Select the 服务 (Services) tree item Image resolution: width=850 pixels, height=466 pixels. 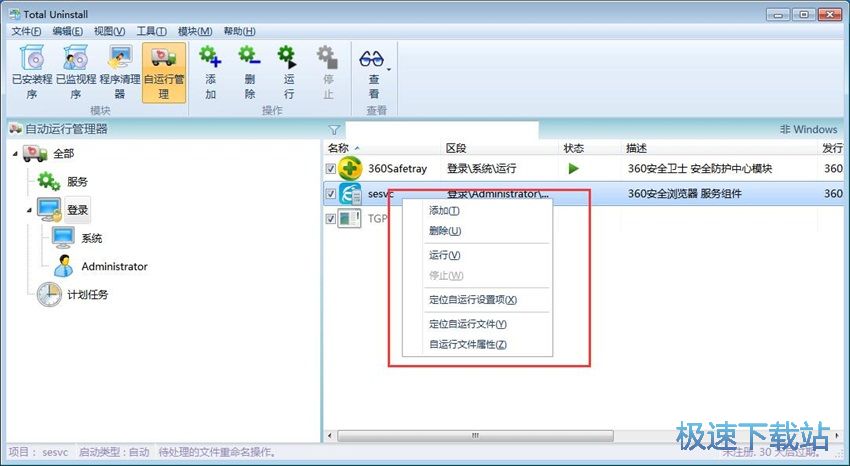click(63, 182)
